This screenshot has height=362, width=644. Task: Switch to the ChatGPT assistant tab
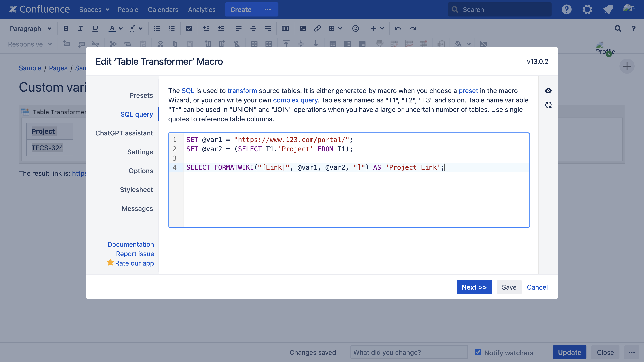[x=124, y=133]
